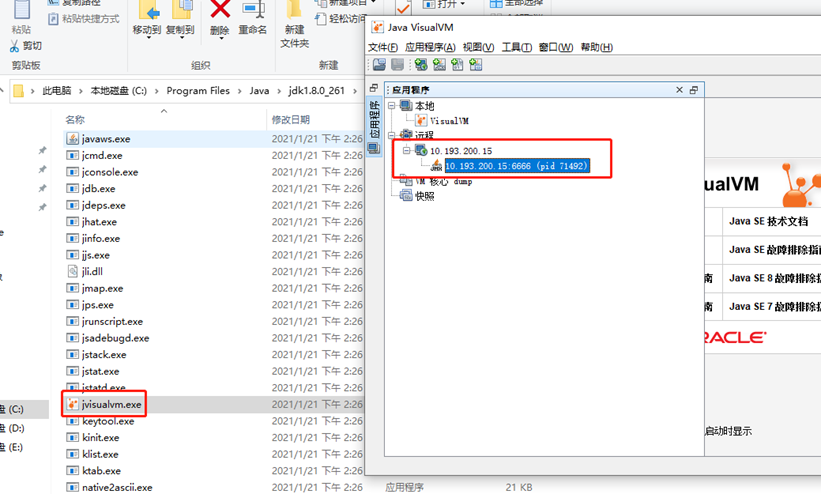
Task: Open the 打开 dropdown in Explorer ribbon
Action: pos(463,4)
